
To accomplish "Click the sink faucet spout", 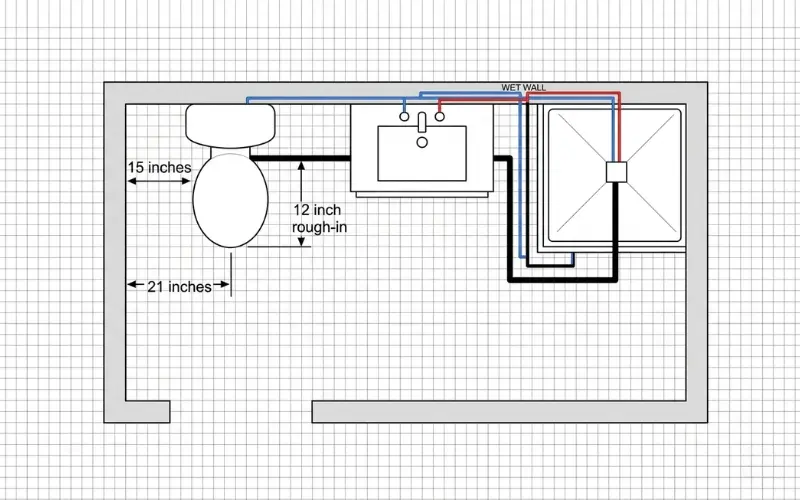I will coord(422,122).
